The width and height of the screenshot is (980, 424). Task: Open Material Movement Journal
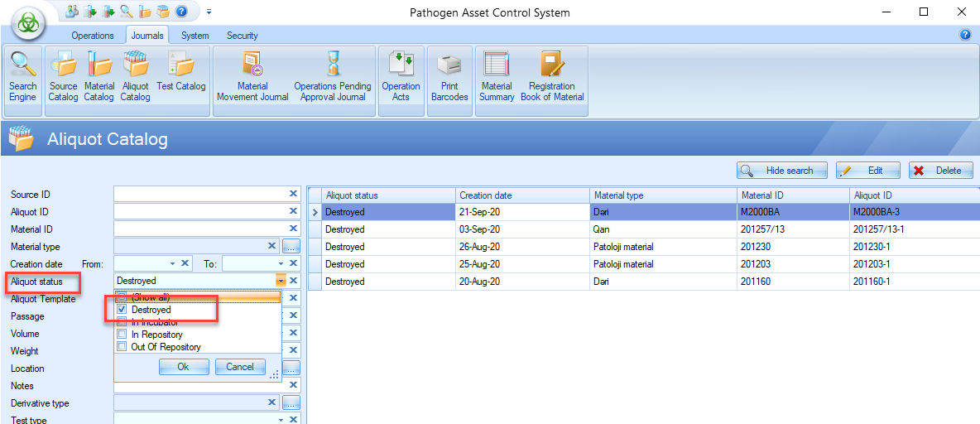coord(252,77)
